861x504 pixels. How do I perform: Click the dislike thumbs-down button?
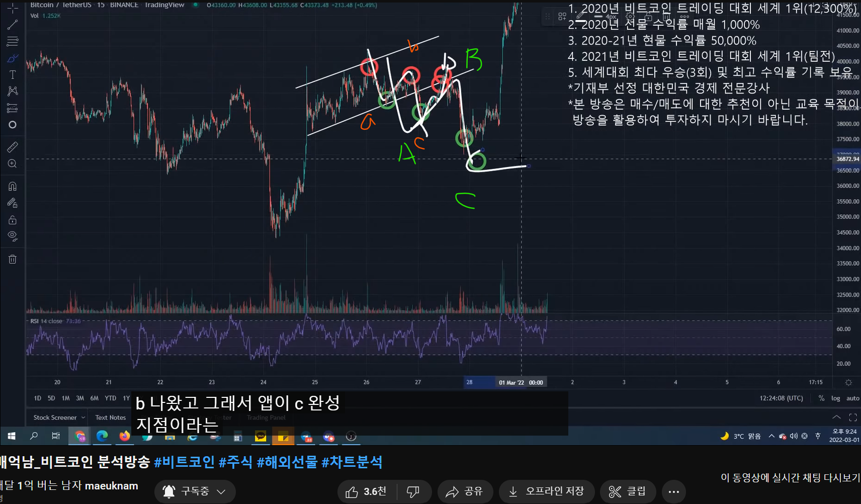413,491
